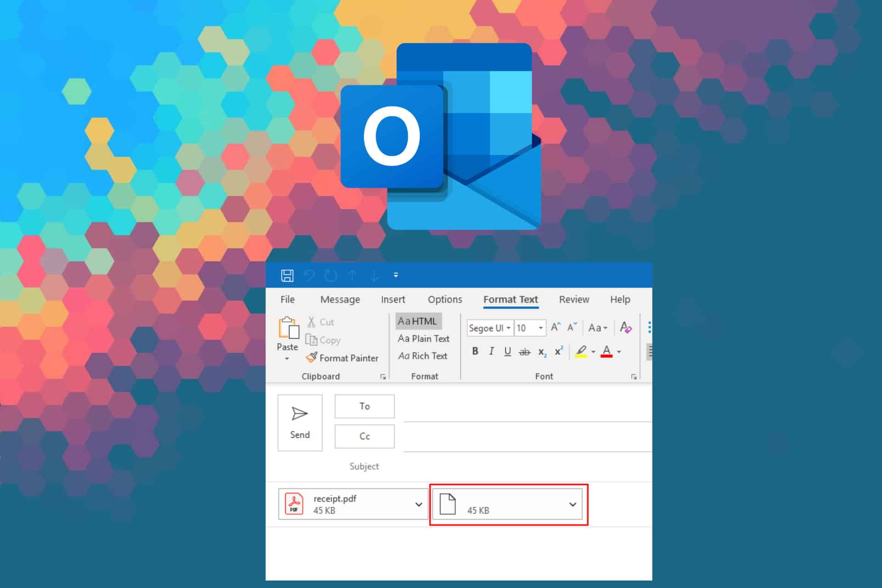Set message format to Rich Text
The height and width of the screenshot is (588, 882).
tap(423, 356)
